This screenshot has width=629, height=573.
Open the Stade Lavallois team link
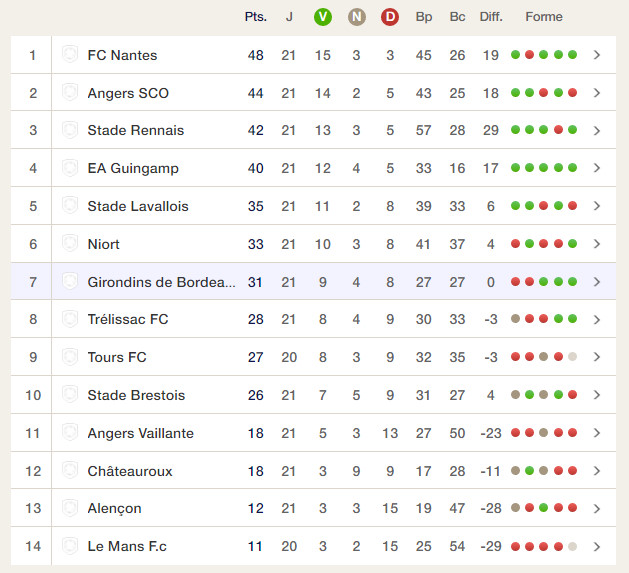pyautogui.click(x=138, y=206)
